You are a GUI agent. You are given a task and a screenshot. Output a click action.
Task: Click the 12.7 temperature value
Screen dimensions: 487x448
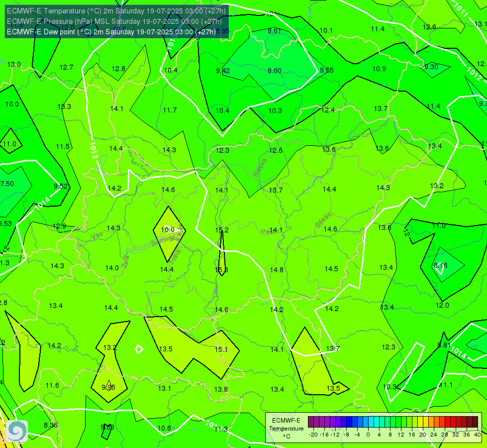click(x=67, y=67)
